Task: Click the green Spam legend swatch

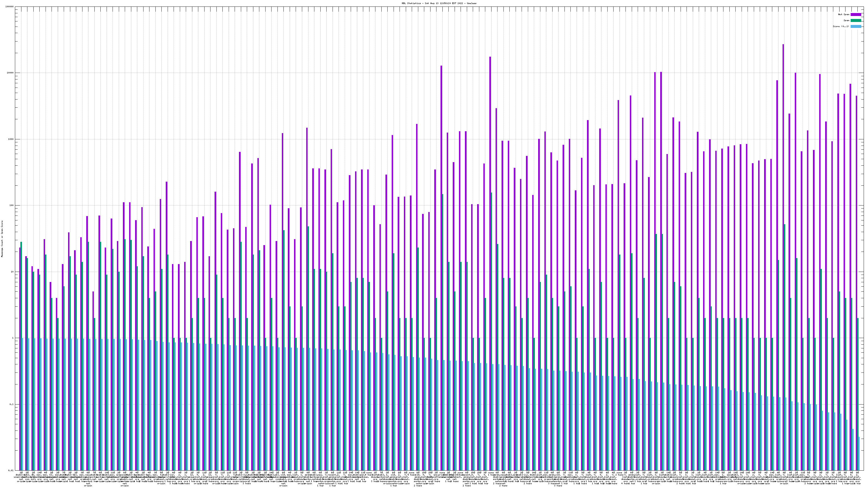Action: coord(856,21)
